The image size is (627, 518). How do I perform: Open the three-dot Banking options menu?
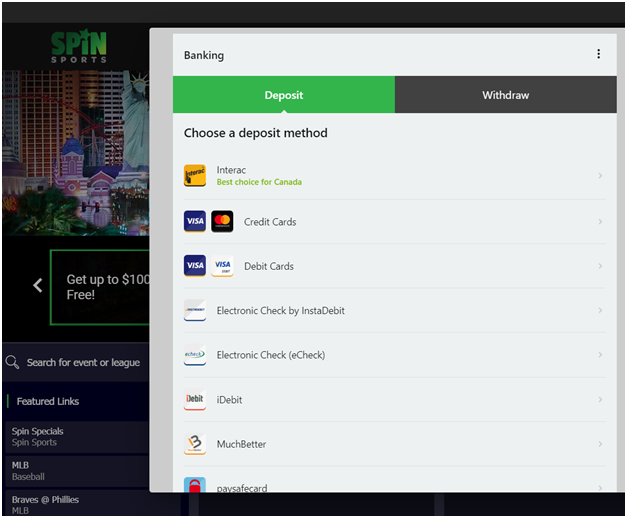[x=598, y=54]
